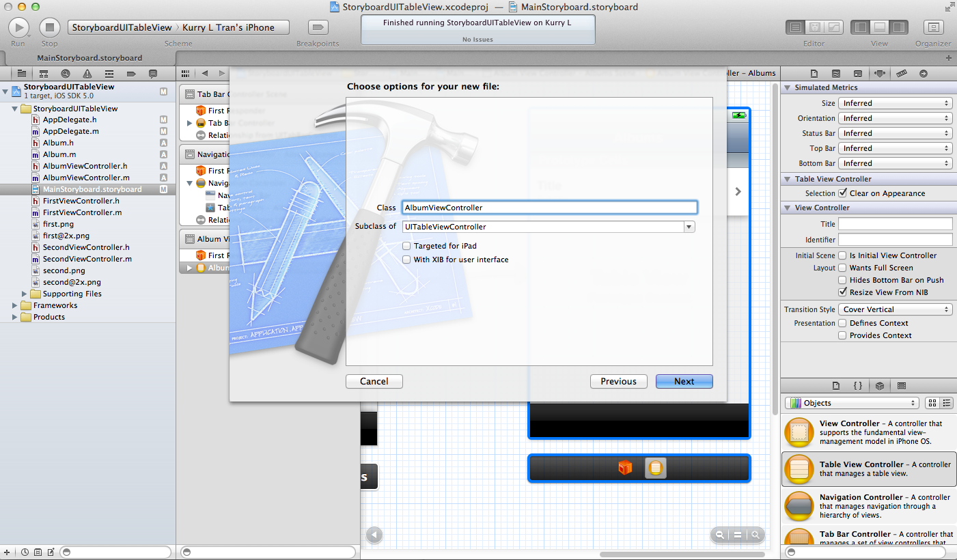
Task: Hide the Navigator pane view button
Action: coord(860,27)
